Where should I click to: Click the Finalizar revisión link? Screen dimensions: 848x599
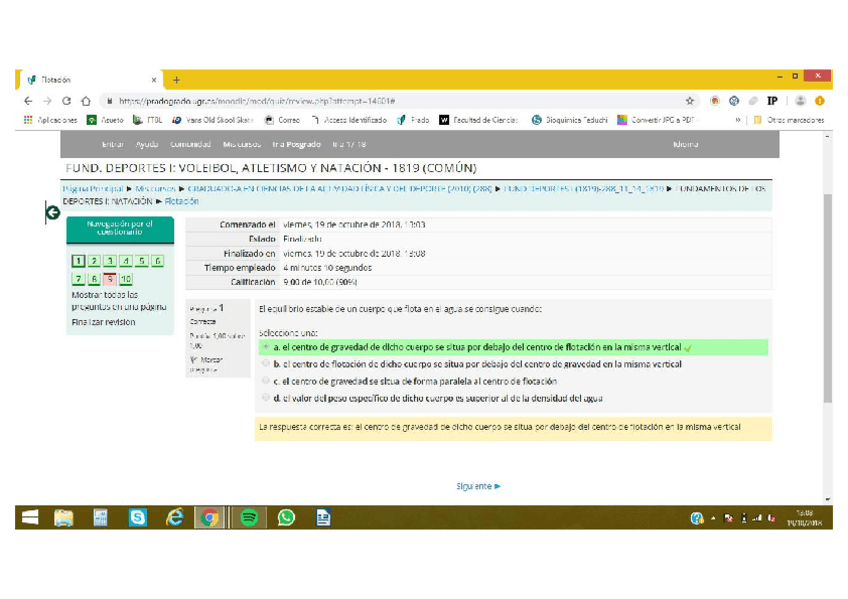(103, 322)
